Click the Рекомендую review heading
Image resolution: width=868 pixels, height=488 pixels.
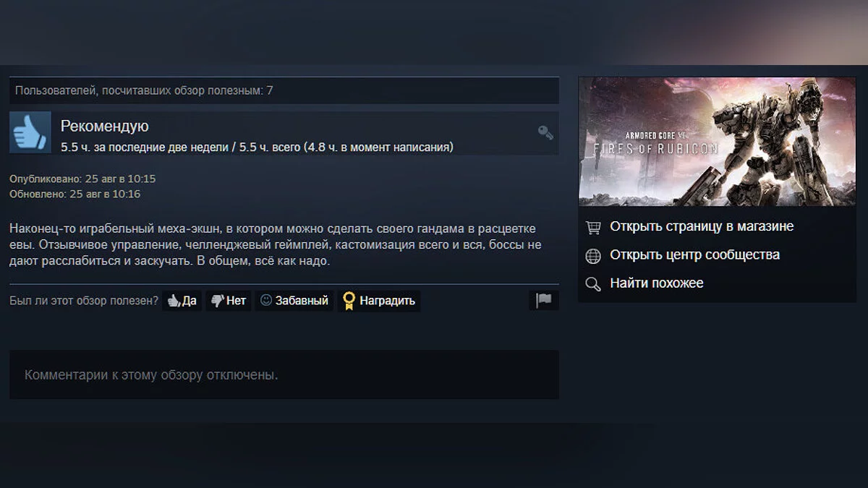105,126
